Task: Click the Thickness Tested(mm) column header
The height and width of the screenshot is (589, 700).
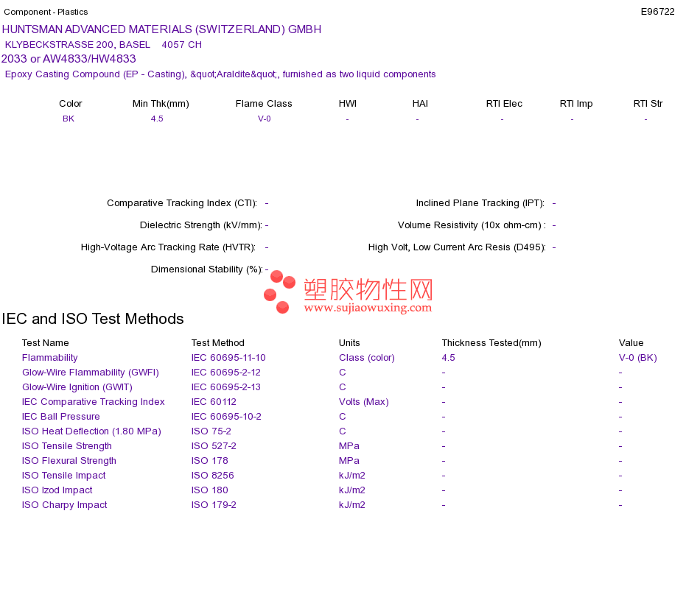Action: click(x=491, y=343)
